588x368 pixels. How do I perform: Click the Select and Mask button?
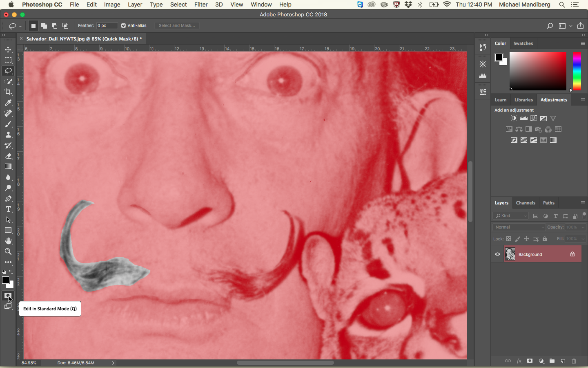tap(177, 25)
